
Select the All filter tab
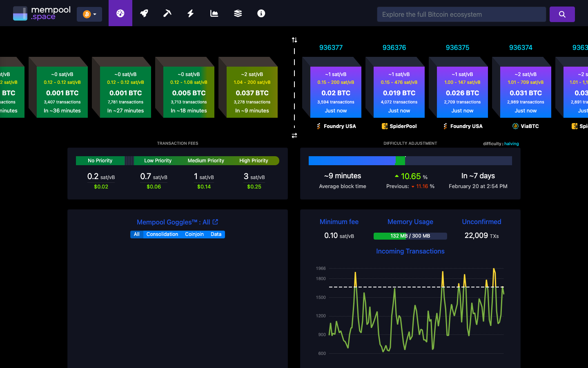[137, 234]
